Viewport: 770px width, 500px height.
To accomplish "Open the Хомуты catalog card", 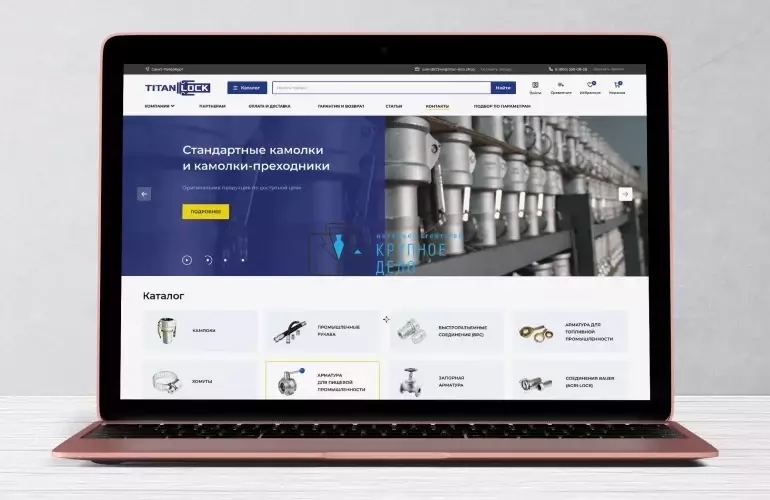I will [x=200, y=381].
